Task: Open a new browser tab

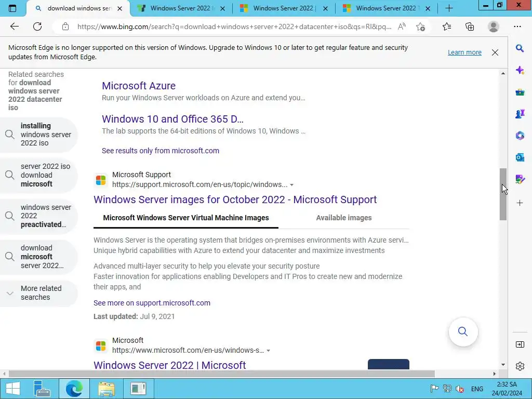Action: point(449,8)
